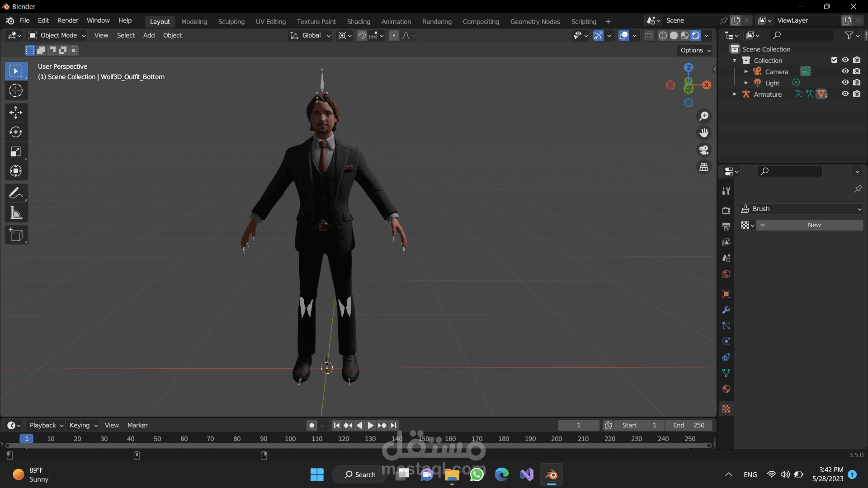Select the Rotate tool
The width and height of the screenshot is (868, 488).
(x=16, y=132)
